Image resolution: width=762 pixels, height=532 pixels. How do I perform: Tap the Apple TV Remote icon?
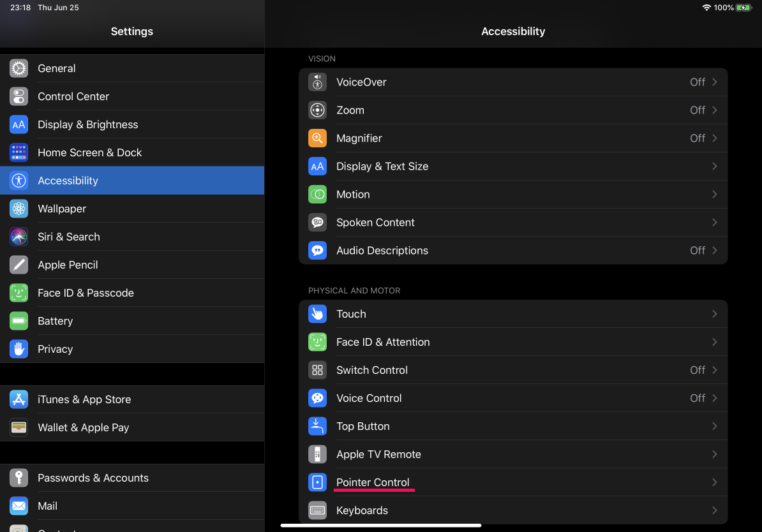tap(317, 455)
